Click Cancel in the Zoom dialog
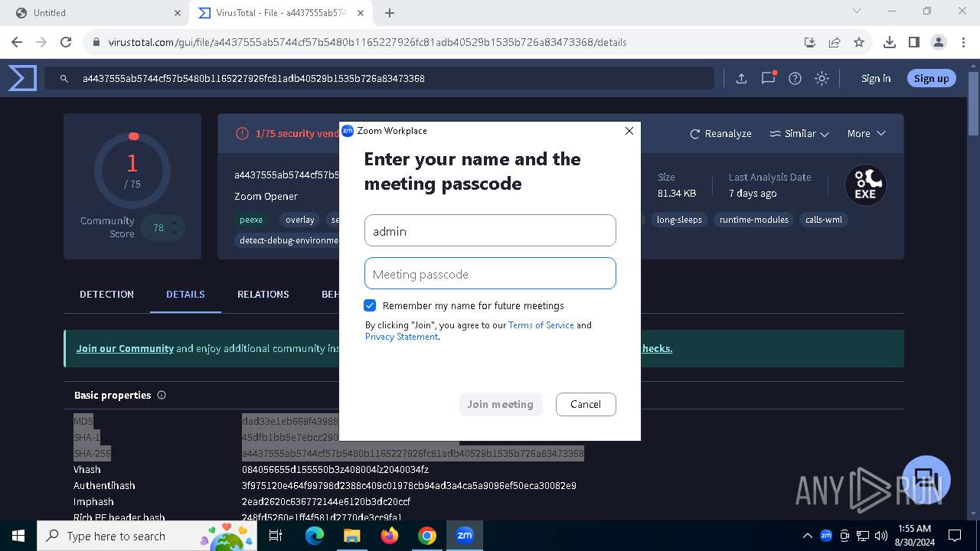Viewport: 980px width, 551px height. click(586, 404)
